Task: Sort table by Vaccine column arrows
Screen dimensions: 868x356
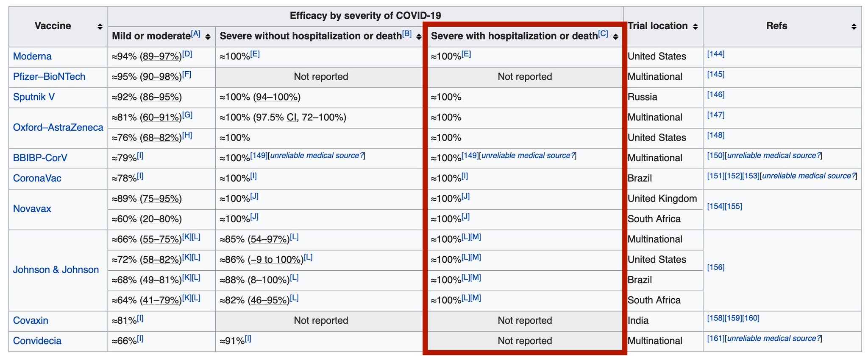Action: click(x=100, y=27)
